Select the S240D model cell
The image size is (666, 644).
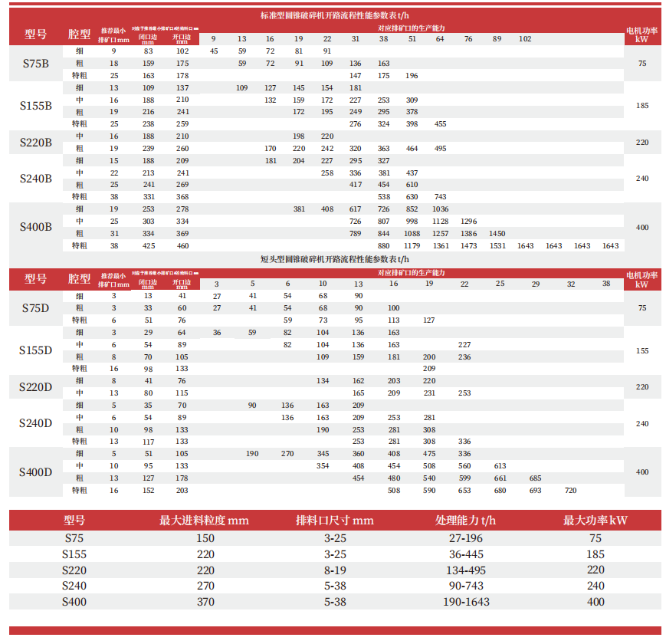pos(35,423)
